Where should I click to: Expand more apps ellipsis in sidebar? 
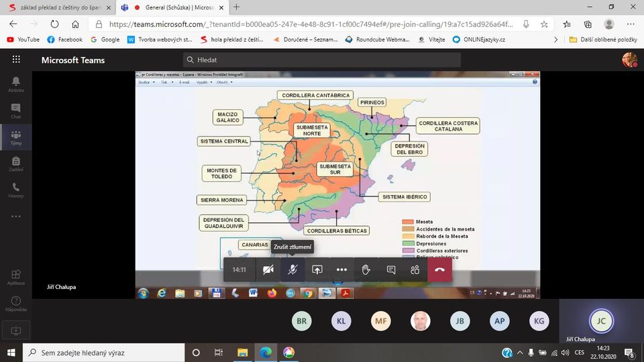point(15,217)
